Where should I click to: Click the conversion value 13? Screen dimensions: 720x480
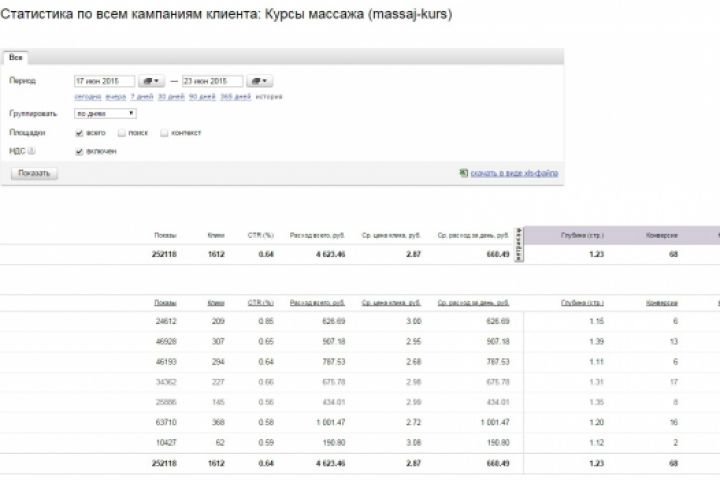coord(674,341)
